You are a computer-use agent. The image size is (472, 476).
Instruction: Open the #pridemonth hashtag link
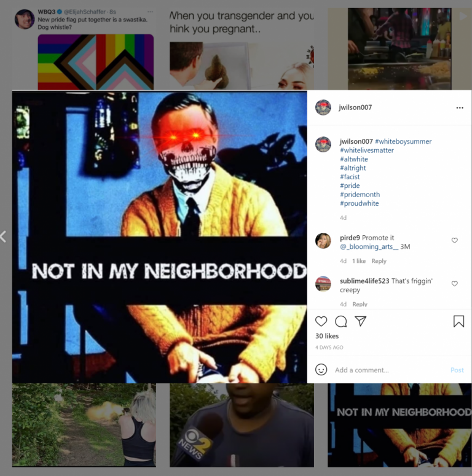[360, 195]
